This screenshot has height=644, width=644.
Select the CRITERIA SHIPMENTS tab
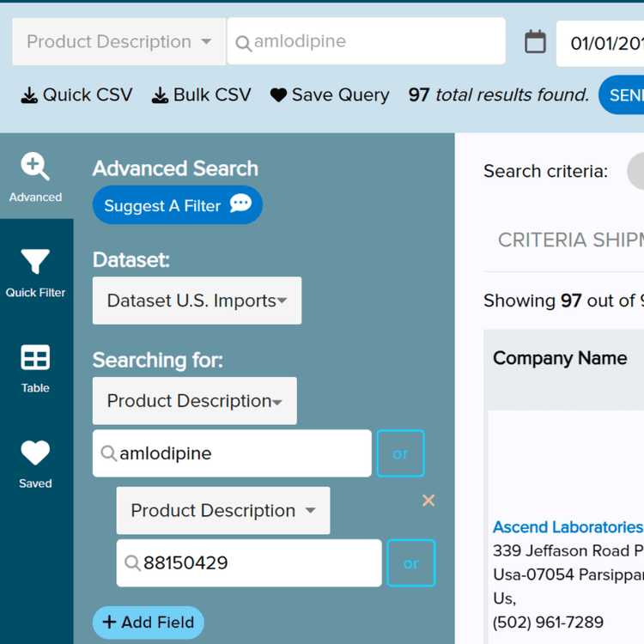[x=571, y=240]
